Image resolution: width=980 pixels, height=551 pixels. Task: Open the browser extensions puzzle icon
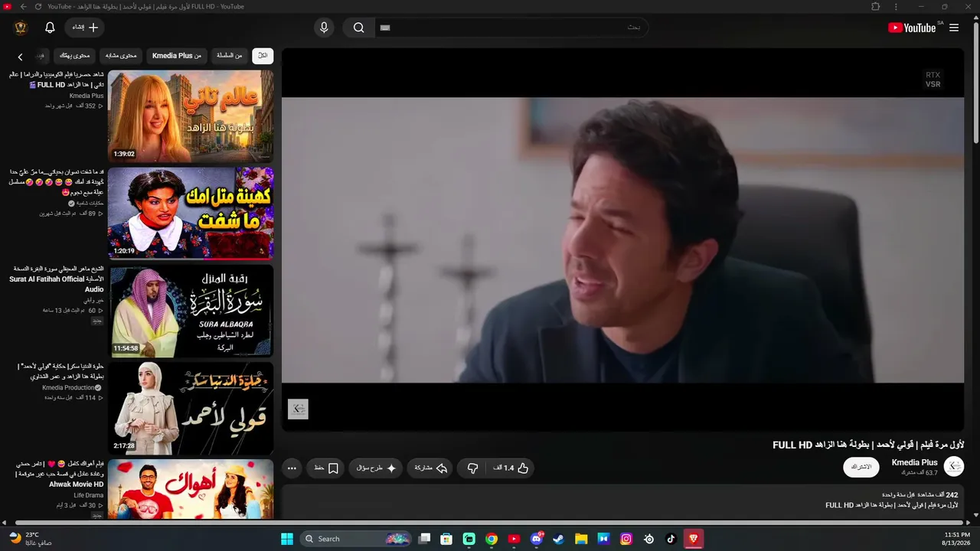tap(876, 7)
